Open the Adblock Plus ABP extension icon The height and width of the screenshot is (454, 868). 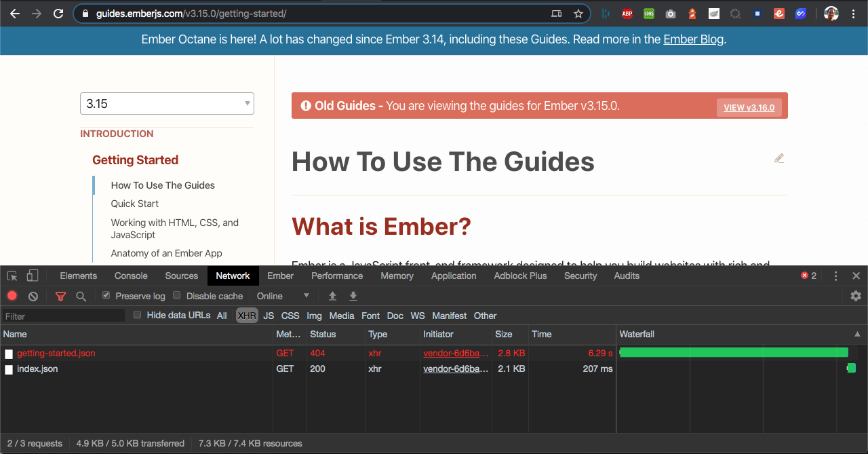627,14
